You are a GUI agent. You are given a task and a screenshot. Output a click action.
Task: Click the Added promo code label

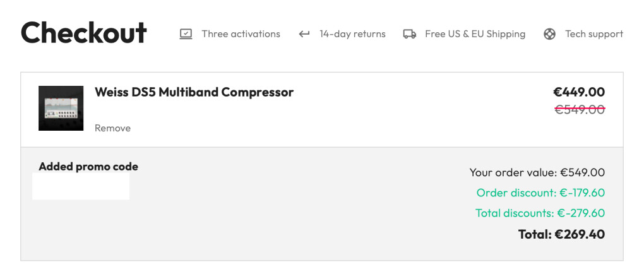(x=88, y=167)
